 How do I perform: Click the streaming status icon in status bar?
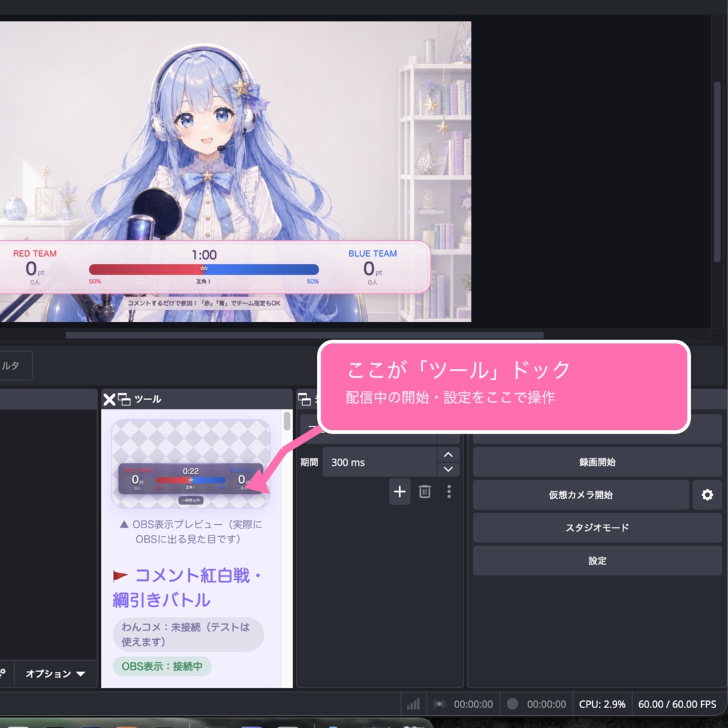[439, 705]
